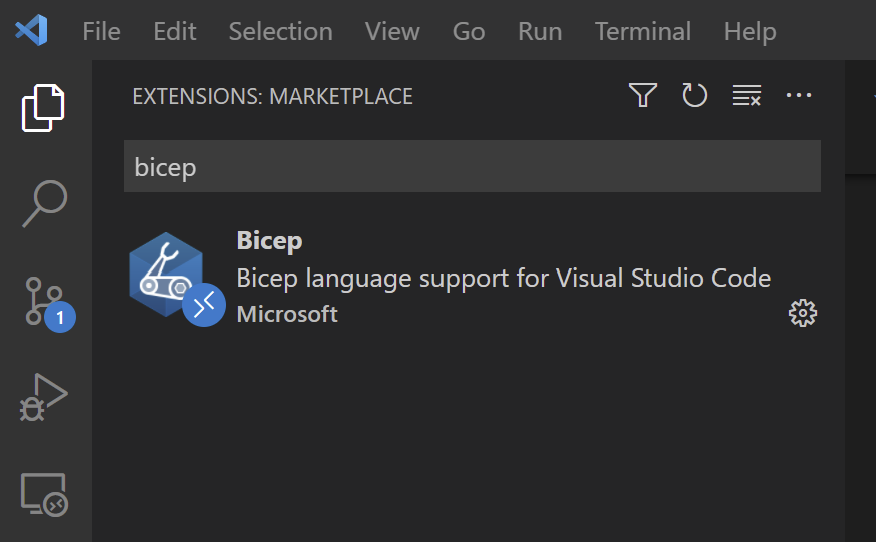Clear extensions search results icon

point(747,96)
